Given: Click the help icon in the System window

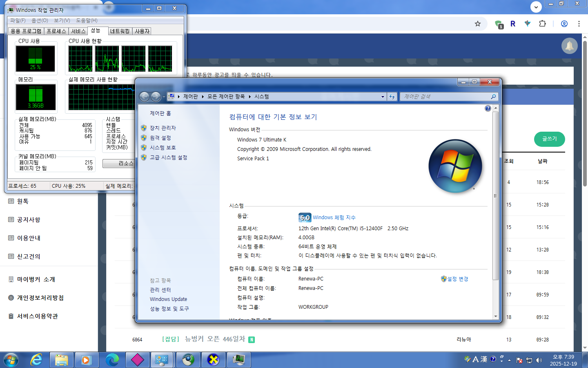Looking at the screenshot, I should 488,108.
